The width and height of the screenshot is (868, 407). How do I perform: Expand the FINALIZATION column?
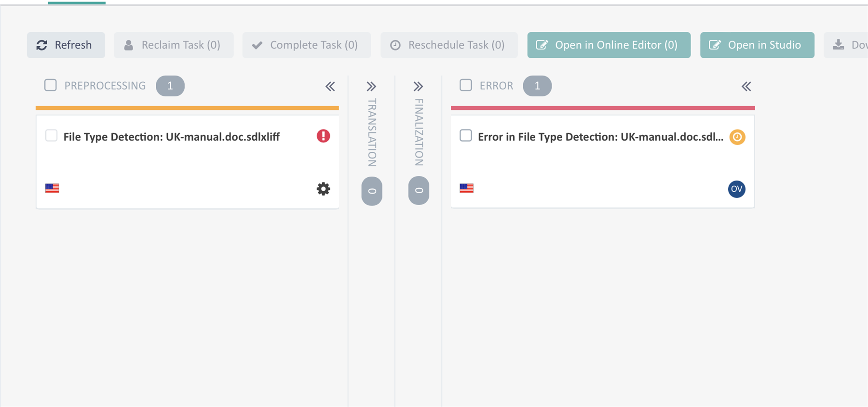pos(418,87)
